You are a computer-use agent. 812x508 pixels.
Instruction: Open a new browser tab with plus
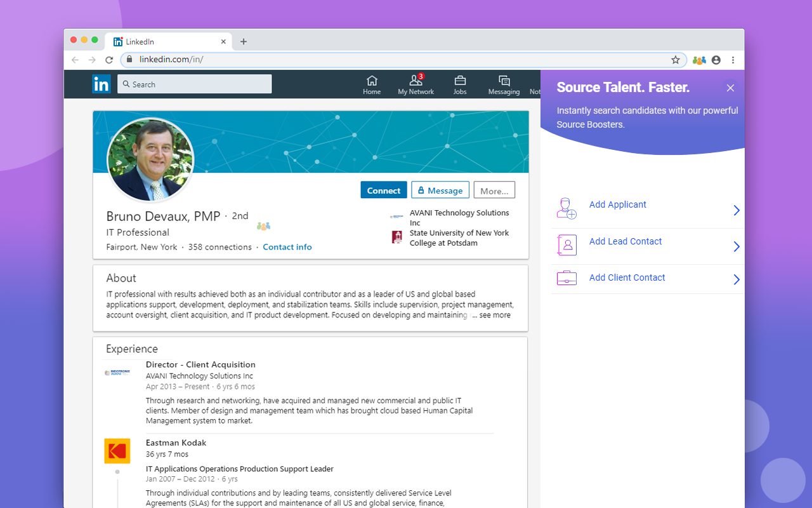[x=244, y=42]
